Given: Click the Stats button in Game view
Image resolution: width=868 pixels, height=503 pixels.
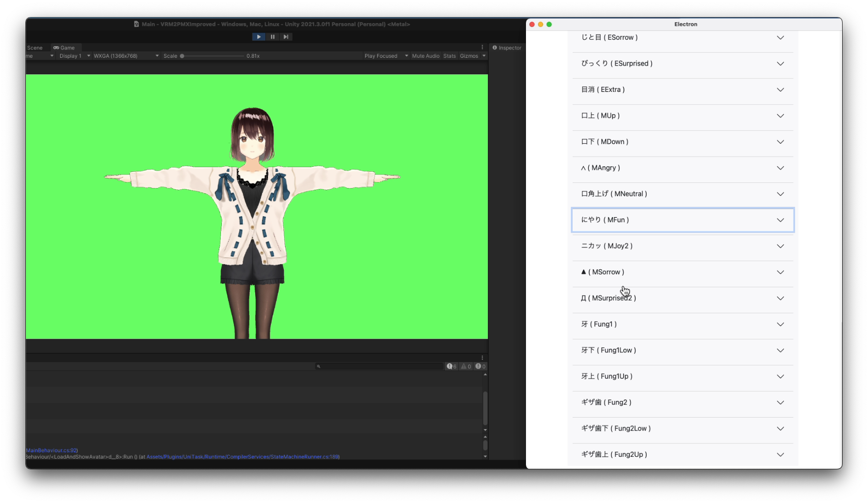Looking at the screenshot, I should 449,56.
